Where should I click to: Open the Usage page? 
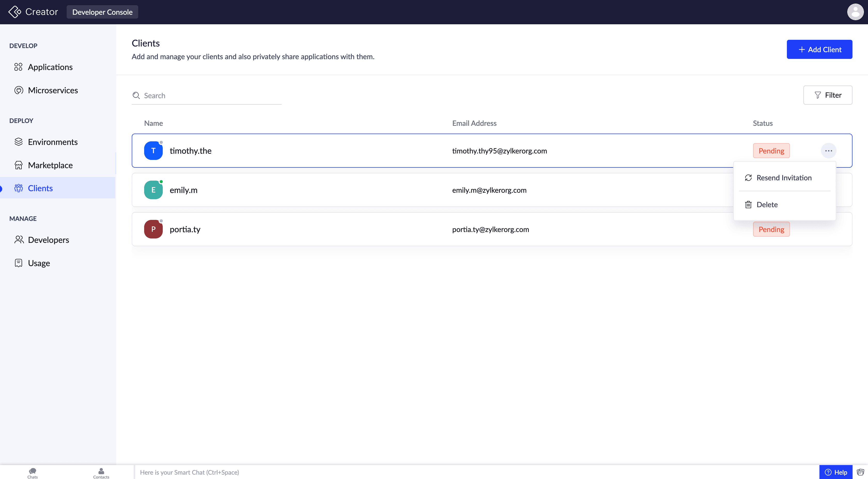tap(39, 263)
